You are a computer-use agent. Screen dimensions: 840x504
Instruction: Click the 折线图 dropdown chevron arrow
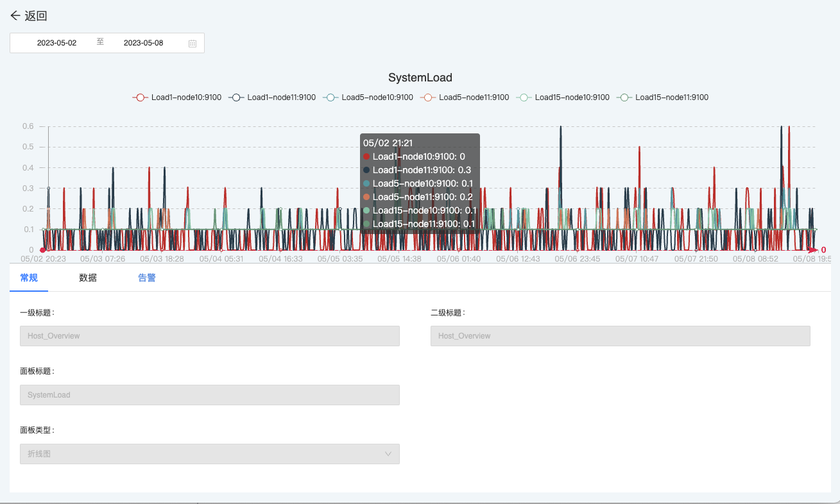tap(388, 454)
